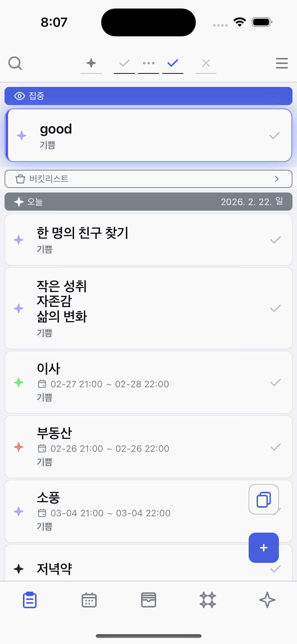
Task: Select the X cancelled filter tab
Action: pyautogui.click(x=206, y=63)
